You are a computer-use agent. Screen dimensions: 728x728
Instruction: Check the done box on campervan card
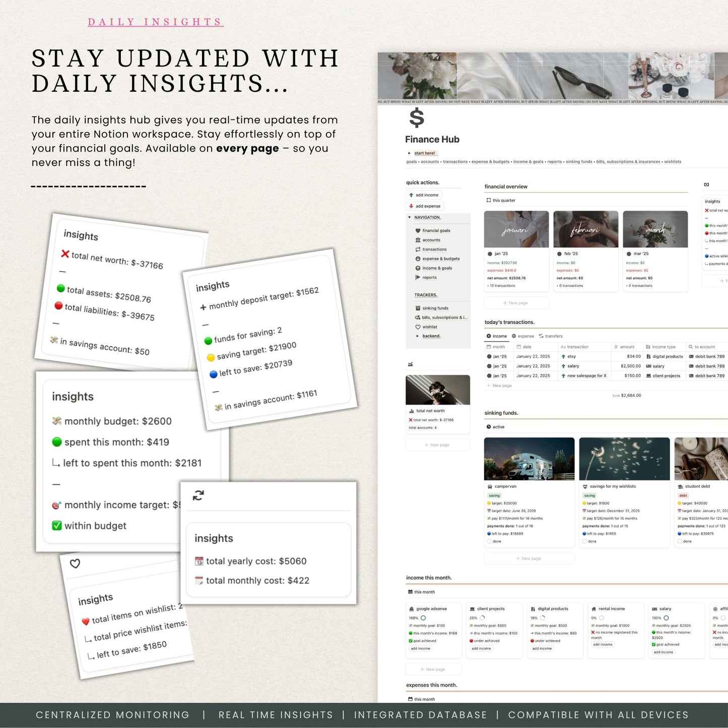coord(489,542)
